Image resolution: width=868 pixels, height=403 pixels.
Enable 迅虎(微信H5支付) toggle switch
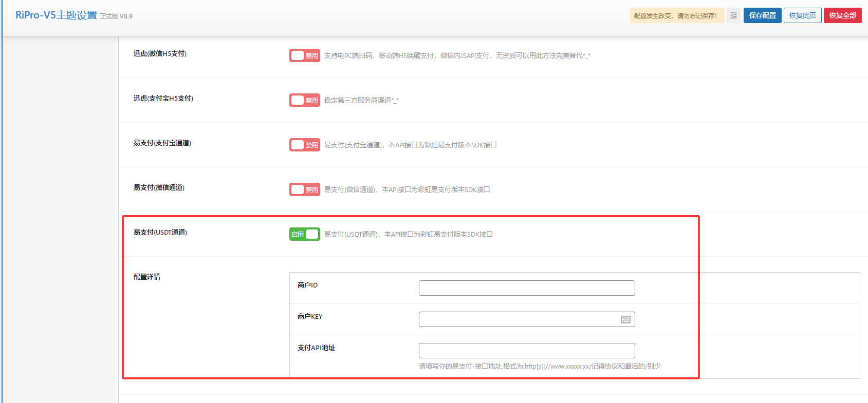tap(305, 55)
